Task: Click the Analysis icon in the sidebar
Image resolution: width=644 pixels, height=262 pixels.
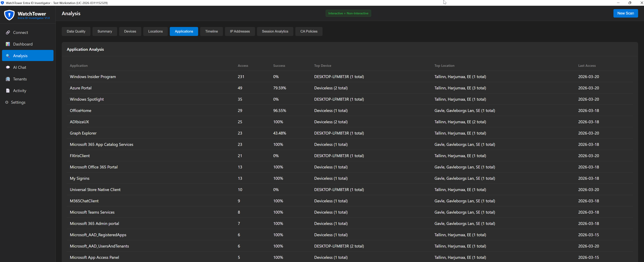Action: [x=8, y=55]
